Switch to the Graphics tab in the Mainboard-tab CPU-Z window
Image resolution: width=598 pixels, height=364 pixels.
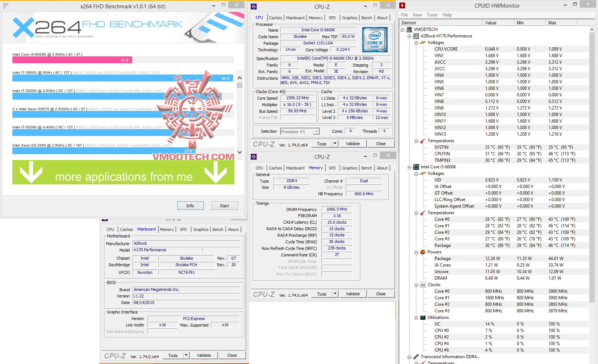(x=201, y=229)
